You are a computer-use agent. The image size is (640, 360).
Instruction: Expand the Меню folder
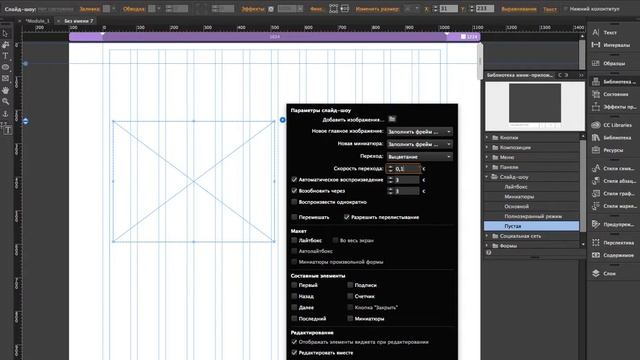(487, 157)
